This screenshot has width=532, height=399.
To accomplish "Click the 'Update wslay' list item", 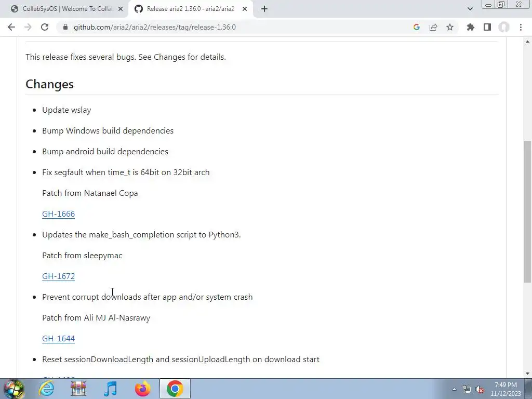I will pyautogui.click(x=66, y=110).
